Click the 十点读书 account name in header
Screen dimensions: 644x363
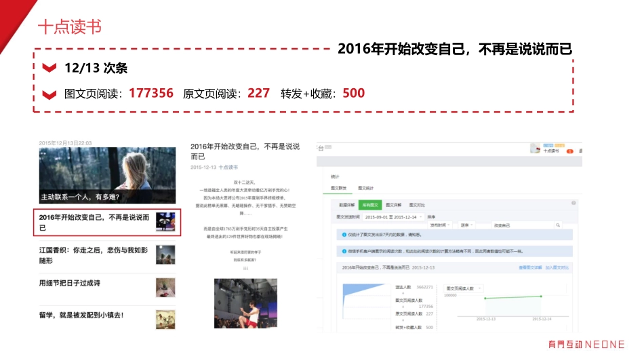551,151
